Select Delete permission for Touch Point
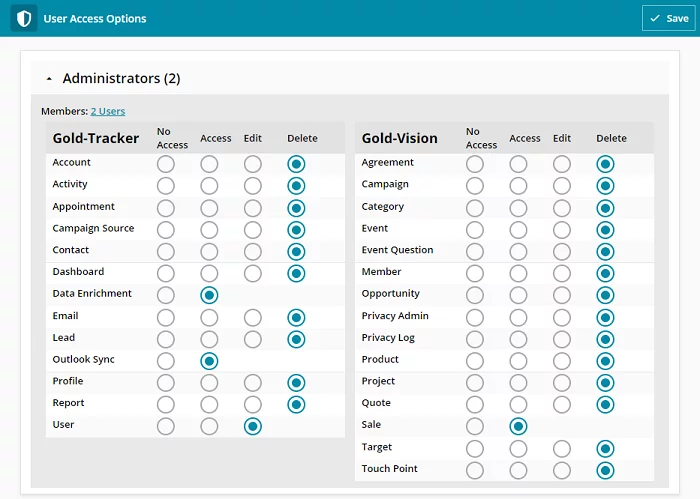The width and height of the screenshot is (700, 499). tap(605, 470)
